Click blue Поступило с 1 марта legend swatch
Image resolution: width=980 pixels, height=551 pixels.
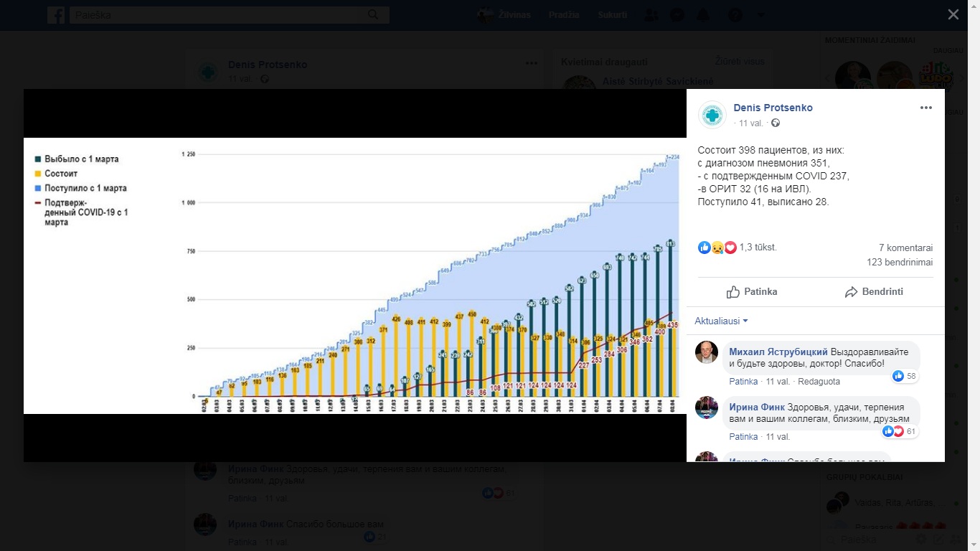(x=37, y=188)
